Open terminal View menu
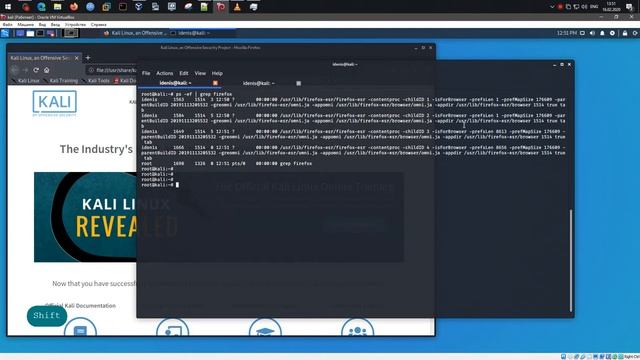This screenshot has height=360, width=640. [x=200, y=73]
